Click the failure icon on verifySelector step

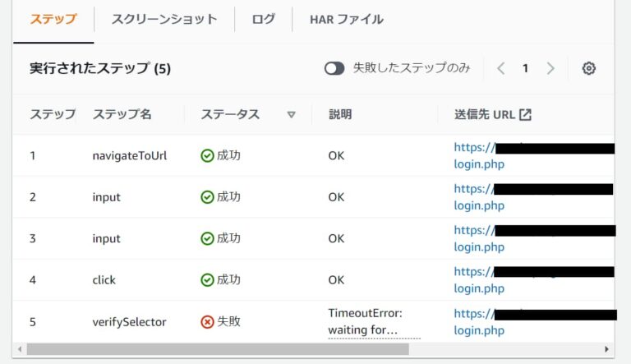(207, 322)
